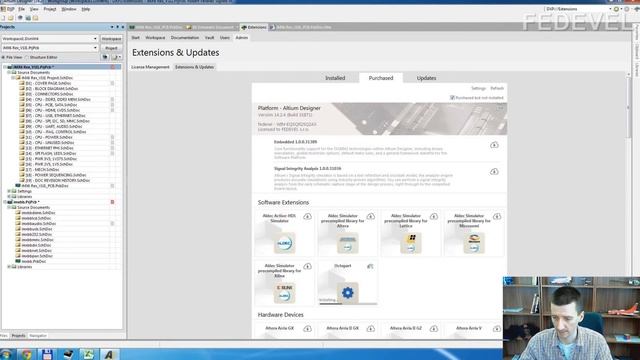Click the Settings link
The width and height of the screenshot is (640, 360).
pos(478,89)
